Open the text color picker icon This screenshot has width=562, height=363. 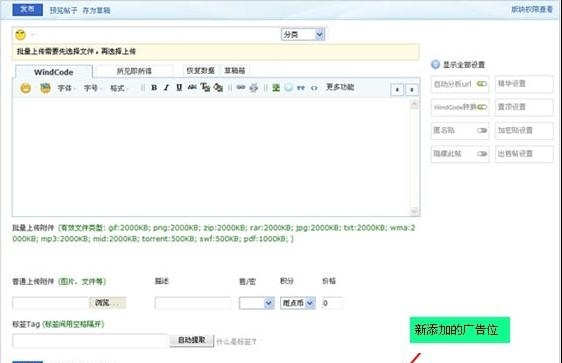pyautogui.click(x=205, y=87)
